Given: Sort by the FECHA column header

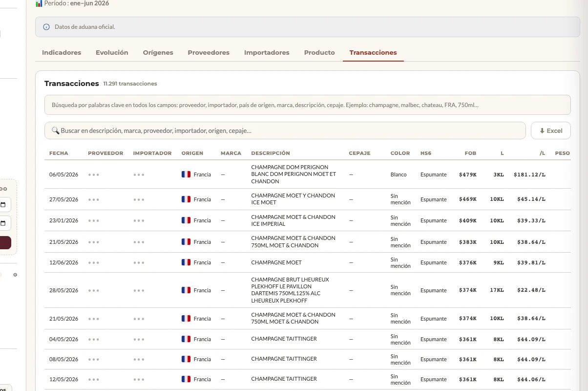Looking at the screenshot, I should pyautogui.click(x=59, y=153).
